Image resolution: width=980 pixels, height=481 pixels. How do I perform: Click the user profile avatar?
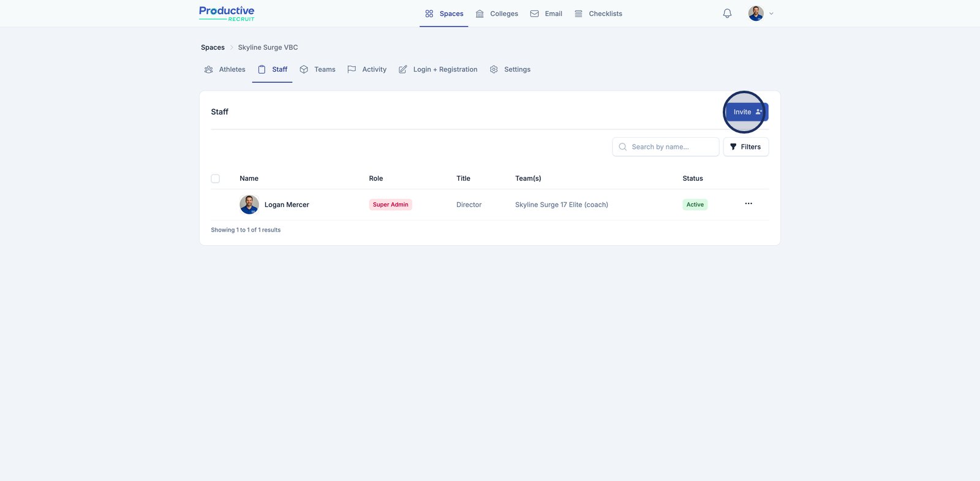[x=756, y=13]
